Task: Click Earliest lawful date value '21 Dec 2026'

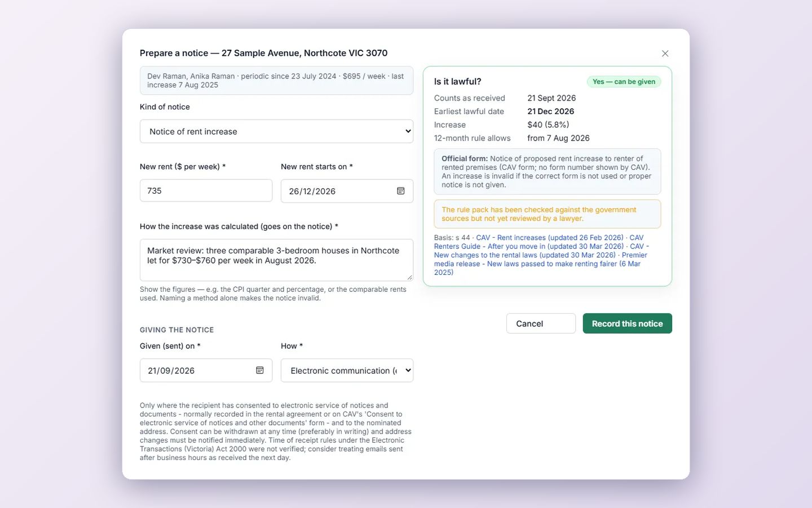Action: tap(550, 111)
